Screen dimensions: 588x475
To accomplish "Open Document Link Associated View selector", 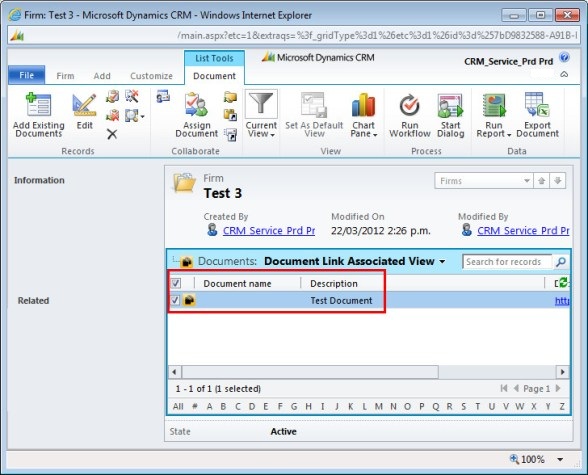I will click(x=354, y=261).
